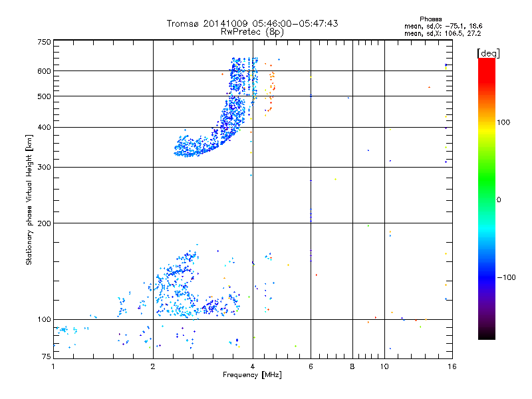
Task: Click the colorbar label '-100'
Action: tap(506, 277)
